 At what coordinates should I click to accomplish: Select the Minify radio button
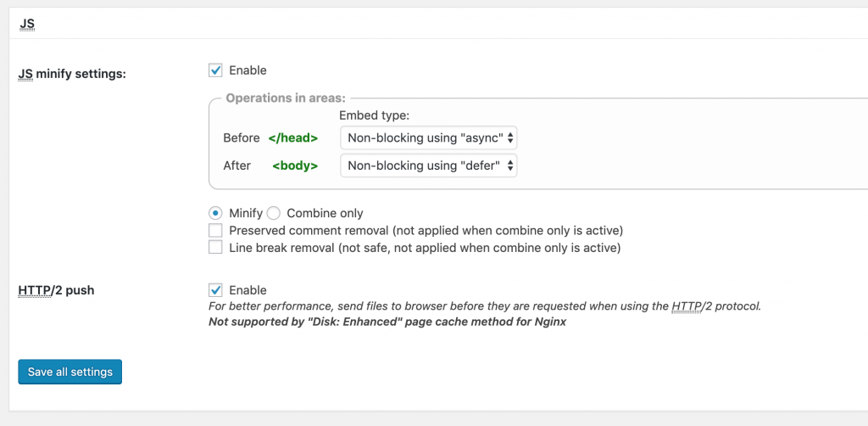pyautogui.click(x=215, y=213)
